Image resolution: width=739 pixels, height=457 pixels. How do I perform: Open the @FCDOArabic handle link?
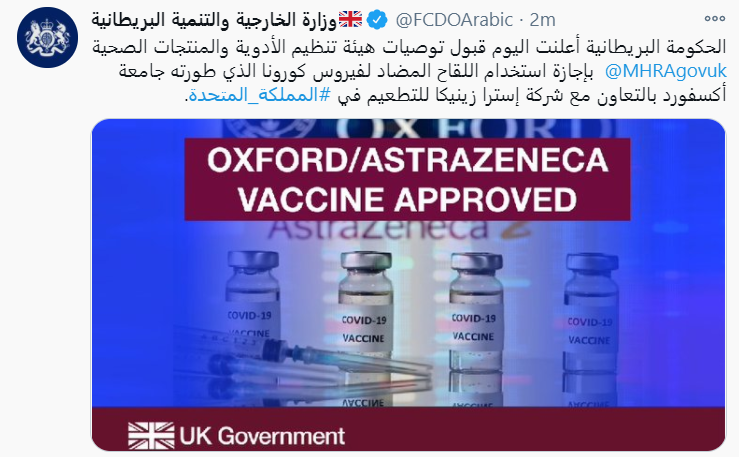click(x=454, y=20)
